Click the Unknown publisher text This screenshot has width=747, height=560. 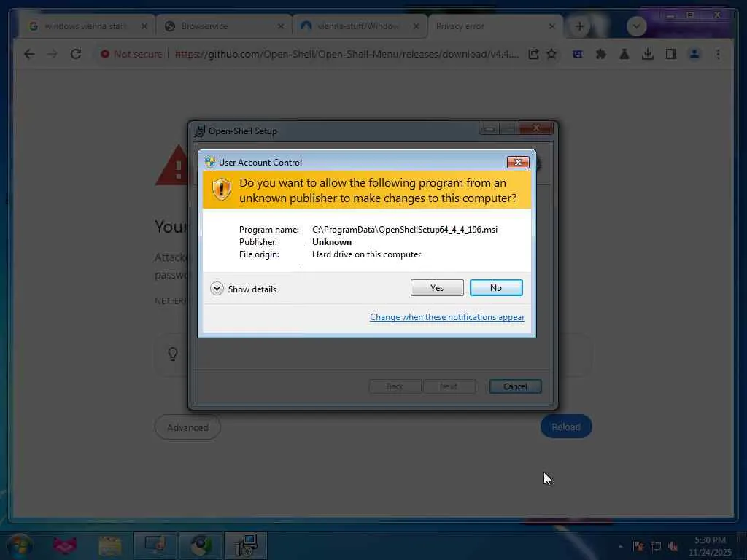tap(332, 242)
